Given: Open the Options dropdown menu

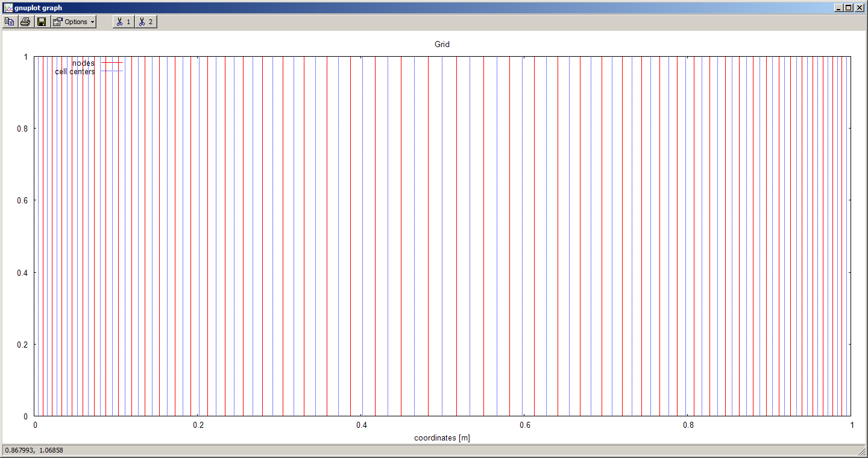Looking at the screenshot, I should (74, 22).
